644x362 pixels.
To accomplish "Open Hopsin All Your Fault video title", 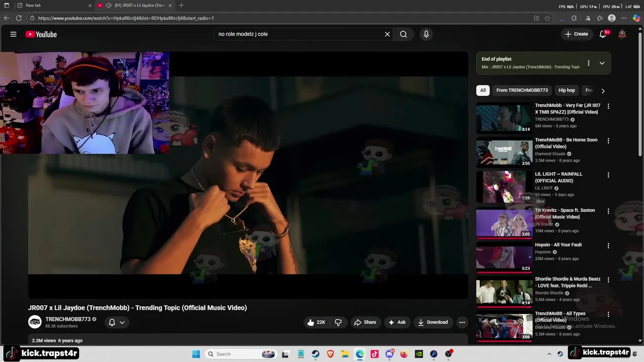I will pyautogui.click(x=558, y=245).
